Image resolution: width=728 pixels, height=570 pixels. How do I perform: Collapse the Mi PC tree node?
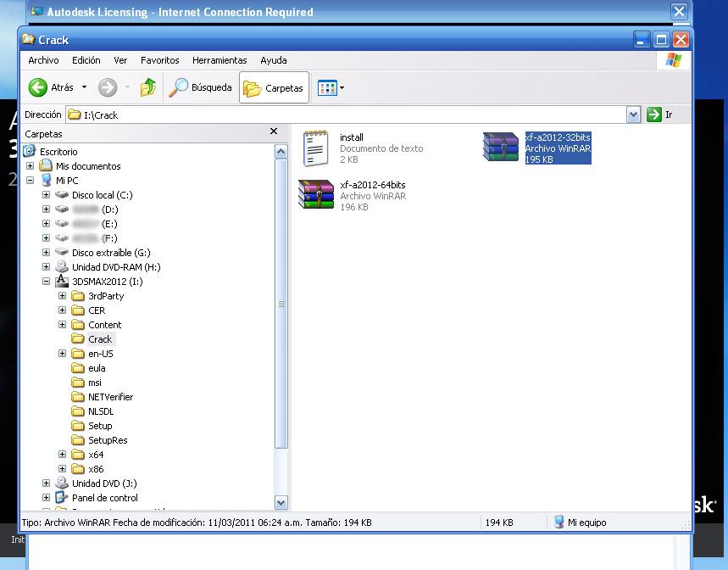(30, 180)
